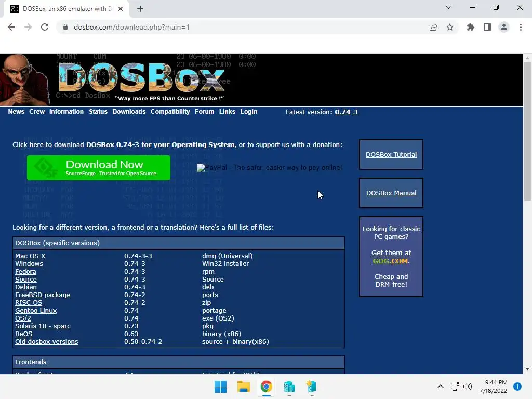Click the green Download Now button

(x=98, y=168)
